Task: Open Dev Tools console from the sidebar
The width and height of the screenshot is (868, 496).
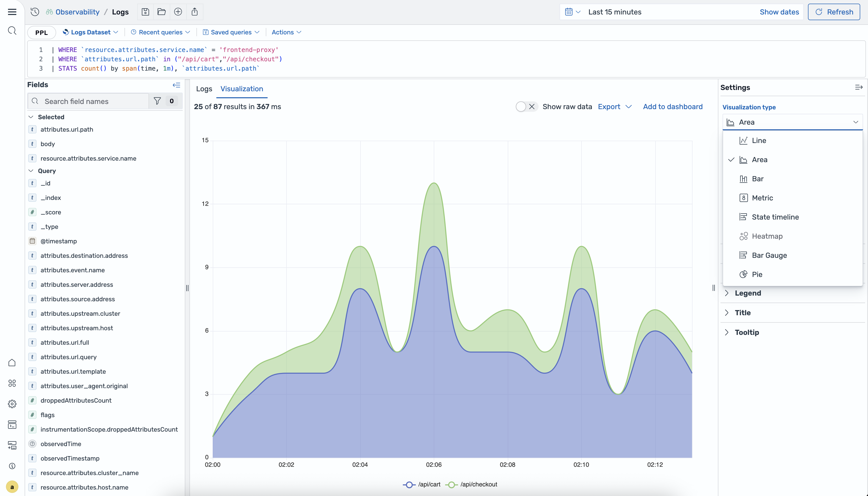Action: (x=12, y=424)
